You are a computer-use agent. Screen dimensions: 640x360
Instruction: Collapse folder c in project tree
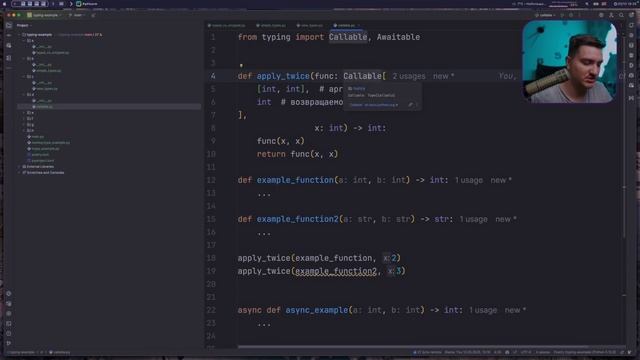click(24, 77)
